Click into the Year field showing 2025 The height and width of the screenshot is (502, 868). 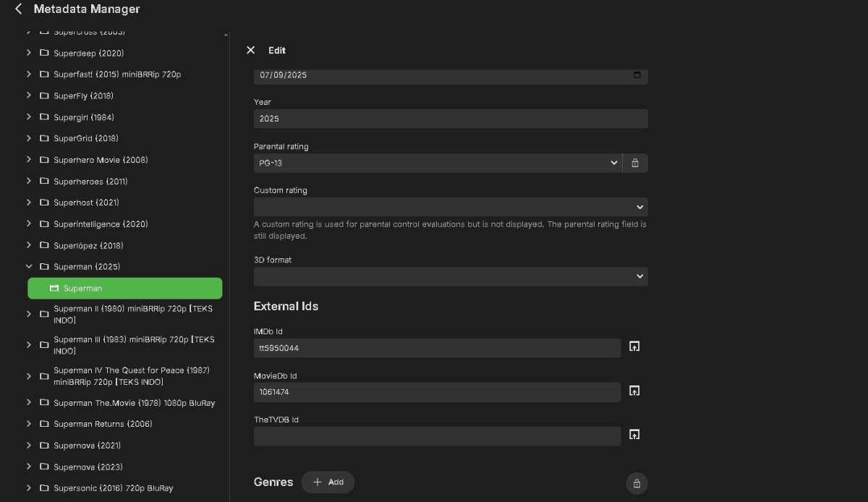450,119
